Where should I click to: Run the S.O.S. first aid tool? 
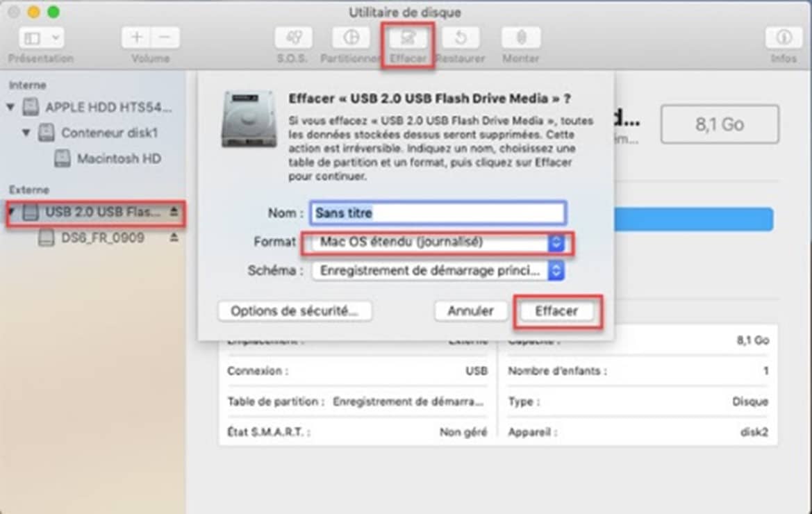click(x=293, y=38)
